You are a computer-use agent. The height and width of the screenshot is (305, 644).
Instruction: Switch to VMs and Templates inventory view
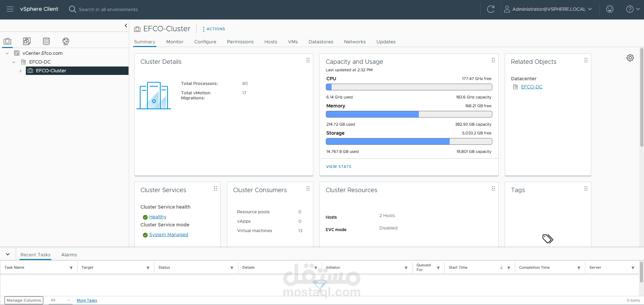(x=27, y=41)
